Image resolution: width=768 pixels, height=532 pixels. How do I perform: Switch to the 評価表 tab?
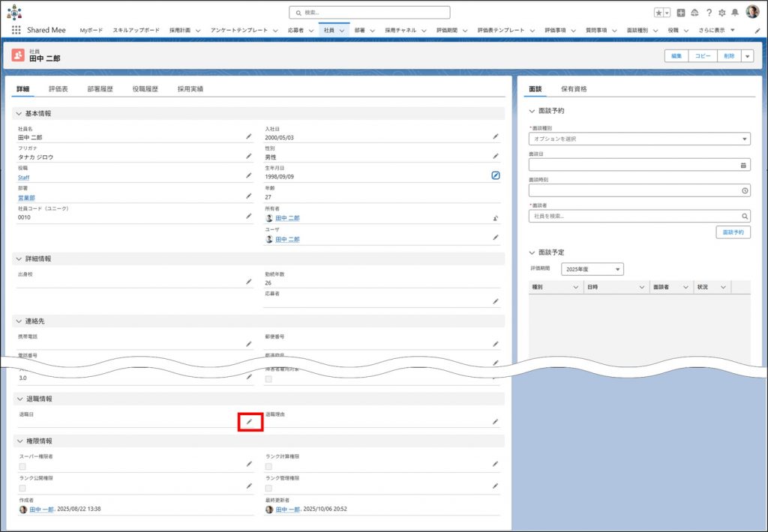click(x=58, y=88)
